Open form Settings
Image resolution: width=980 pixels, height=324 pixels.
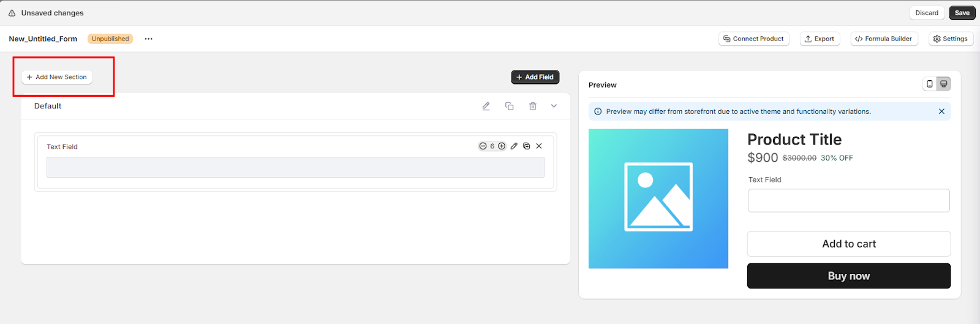pos(951,39)
